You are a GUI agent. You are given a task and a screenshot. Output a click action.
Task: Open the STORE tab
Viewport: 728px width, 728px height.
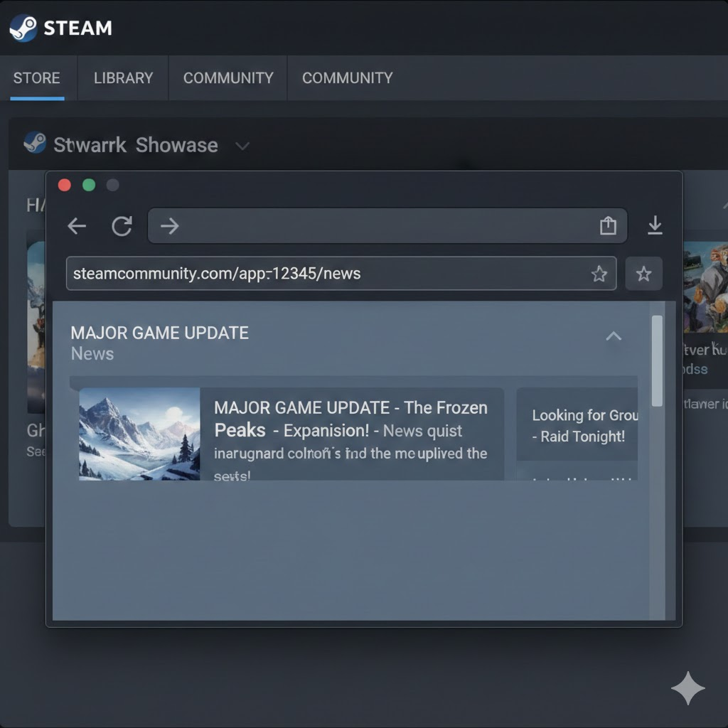pyautogui.click(x=36, y=78)
